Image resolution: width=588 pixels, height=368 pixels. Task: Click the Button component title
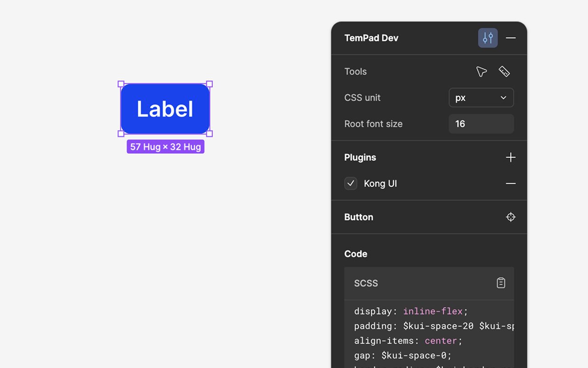pos(358,217)
